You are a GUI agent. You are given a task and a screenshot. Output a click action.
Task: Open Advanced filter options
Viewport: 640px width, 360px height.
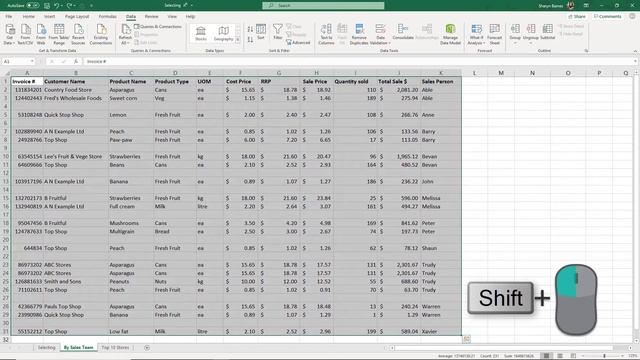click(x=298, y=42)
